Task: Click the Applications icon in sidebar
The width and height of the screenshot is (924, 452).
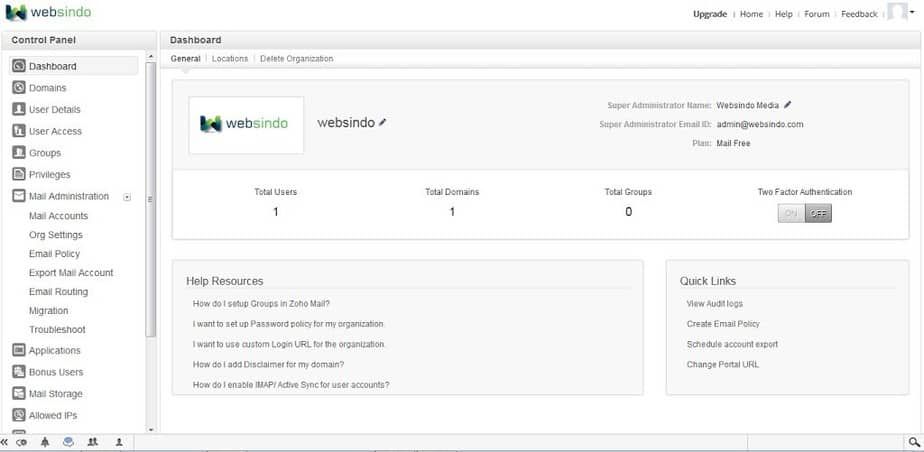Action: [19, 351]
